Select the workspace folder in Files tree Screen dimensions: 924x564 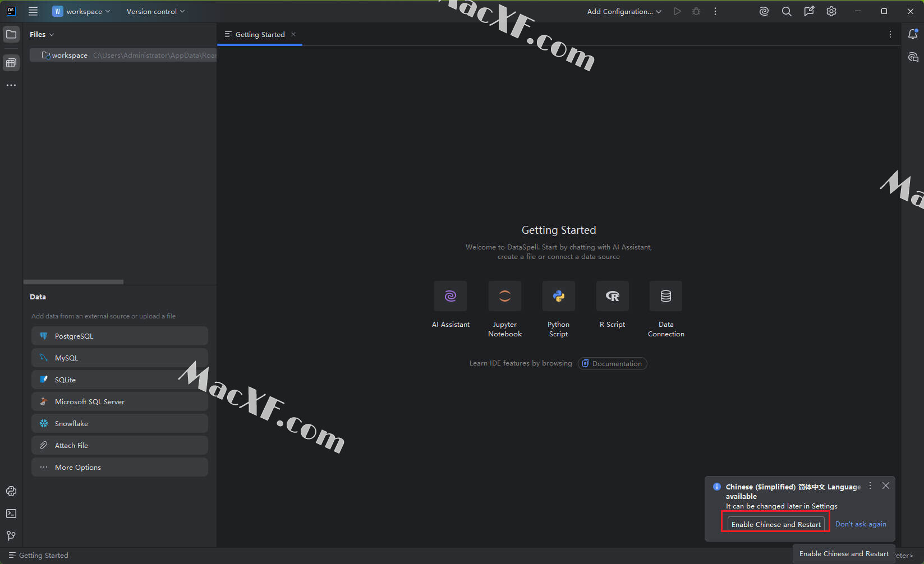click(x=123, y=55)
